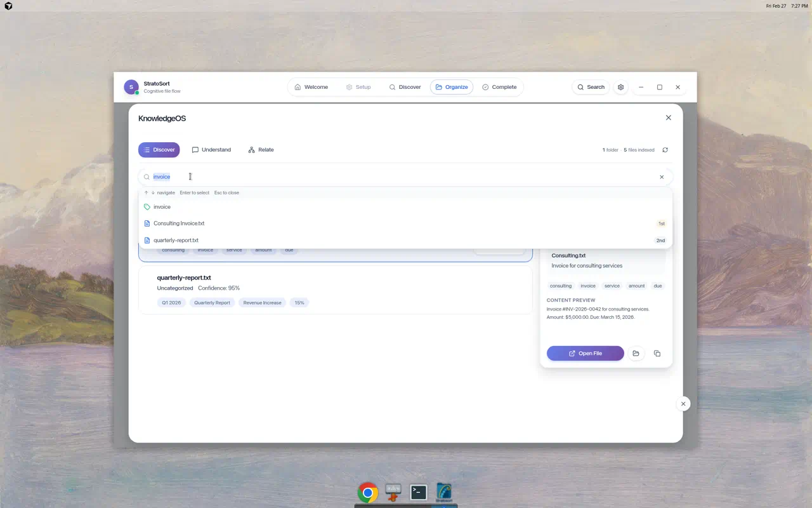Click the Revenue Increase tag chip
The image size is (812, 508).
click(x=262, y=302)
